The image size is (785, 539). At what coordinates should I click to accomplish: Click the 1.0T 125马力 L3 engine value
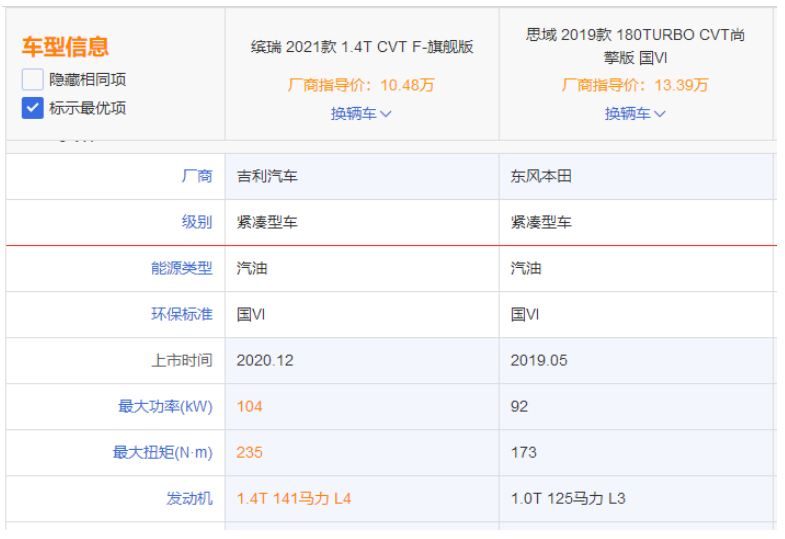tap(568, 498)
